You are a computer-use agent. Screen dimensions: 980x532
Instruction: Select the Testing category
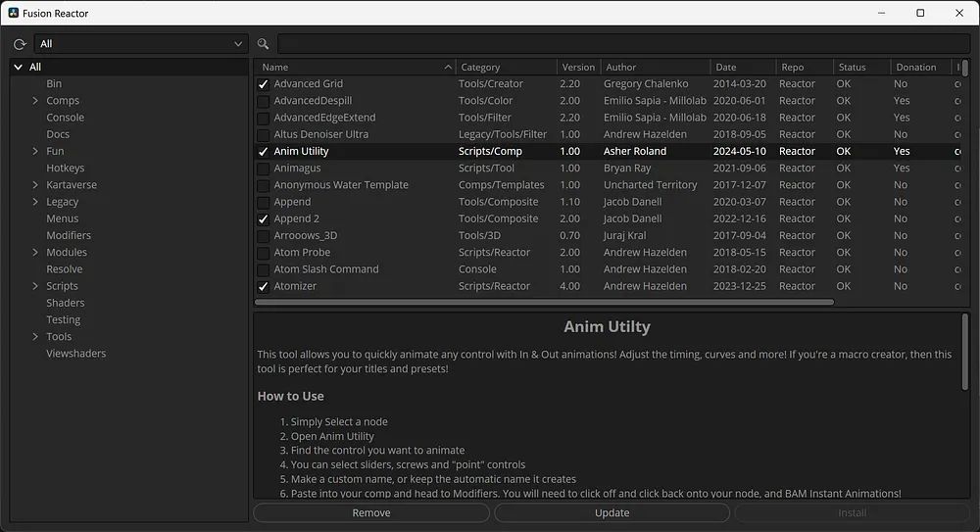(x=63, y=320)
